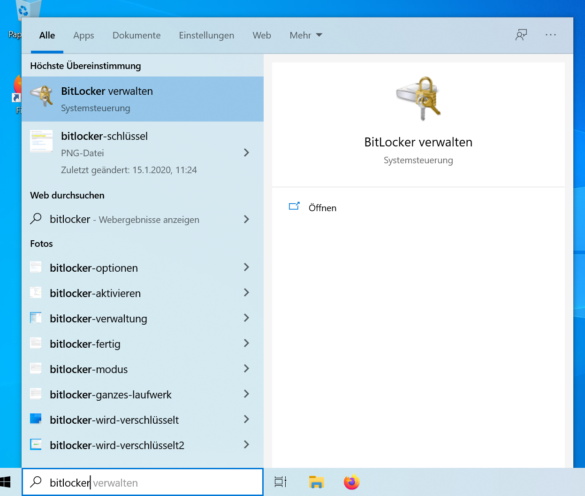Click BitLocker verwalten title in preview

tap(418, 142)
